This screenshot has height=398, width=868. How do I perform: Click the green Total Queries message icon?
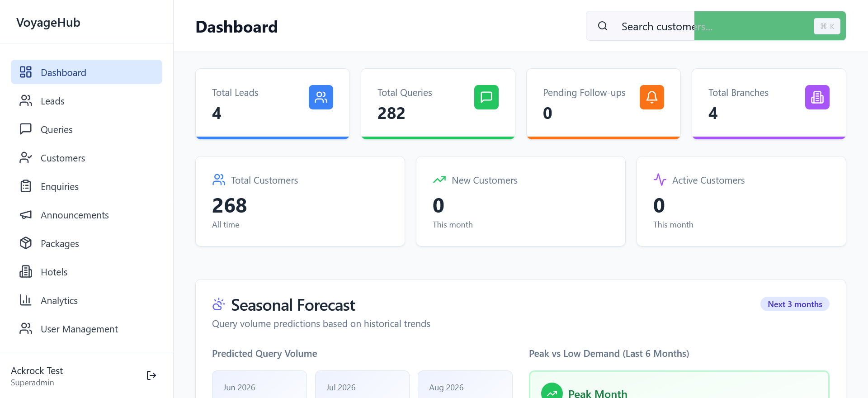[486, 97]
